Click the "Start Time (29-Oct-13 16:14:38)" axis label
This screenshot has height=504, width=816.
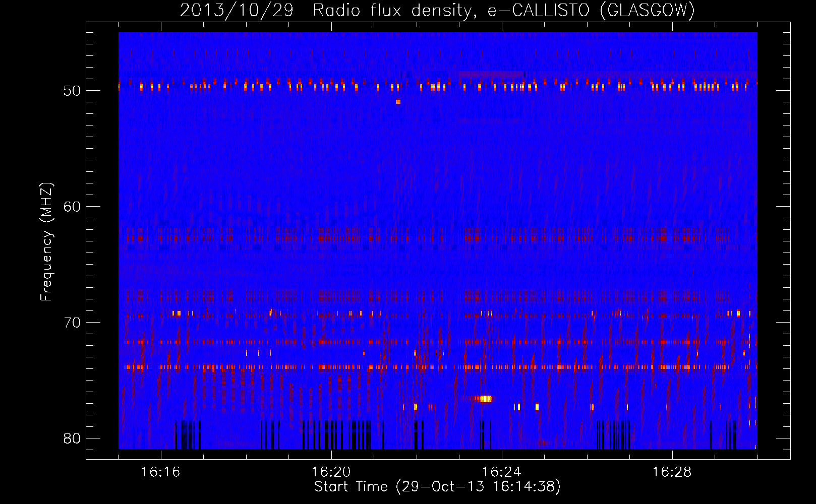point(437,487)
